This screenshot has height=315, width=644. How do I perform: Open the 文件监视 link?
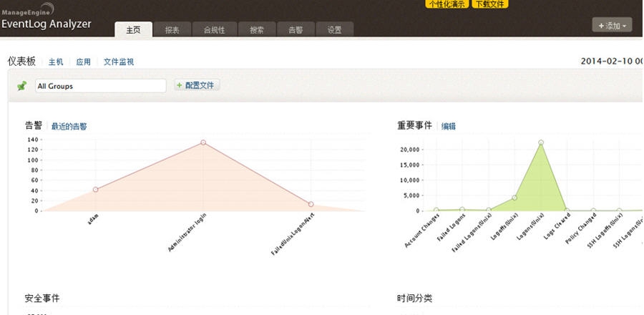tap(119, 62)
